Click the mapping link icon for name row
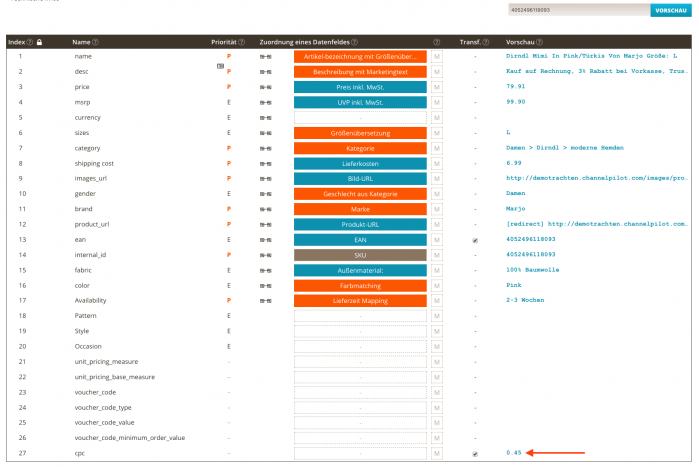The width and height of the screenshot is (699, 467). point(265,57)
